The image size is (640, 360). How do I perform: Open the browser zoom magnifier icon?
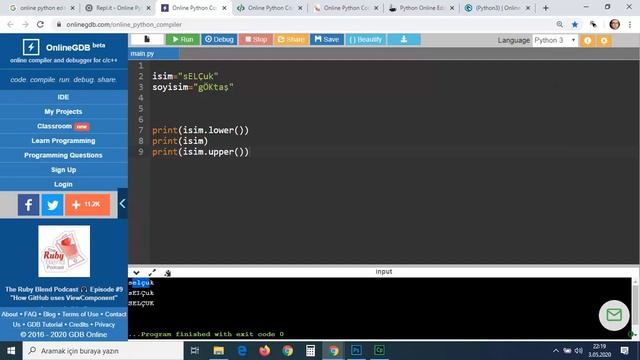(x=560, y=24)
